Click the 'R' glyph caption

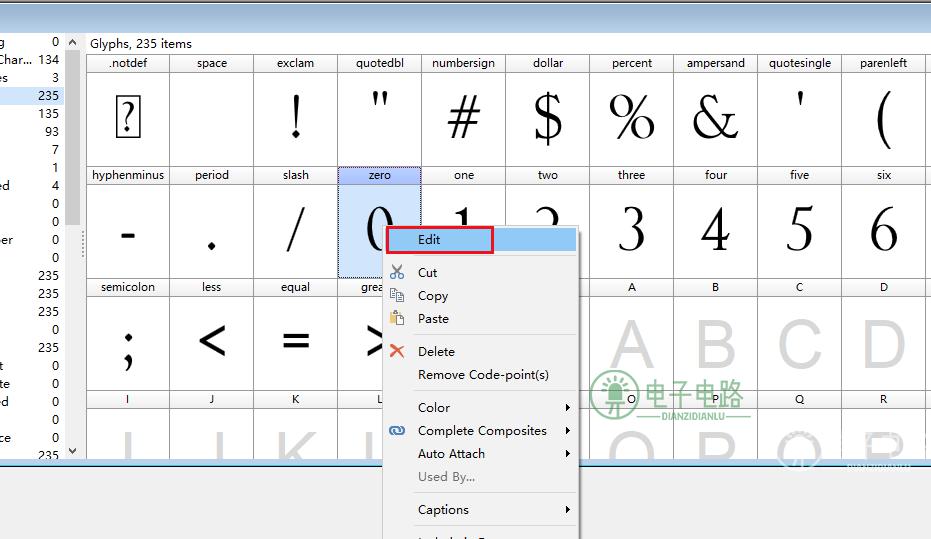[x=884, y=399]
